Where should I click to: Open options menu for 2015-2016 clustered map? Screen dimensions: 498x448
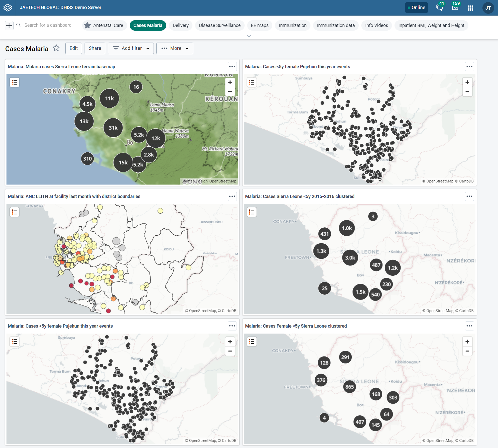(x=469, y=196)
